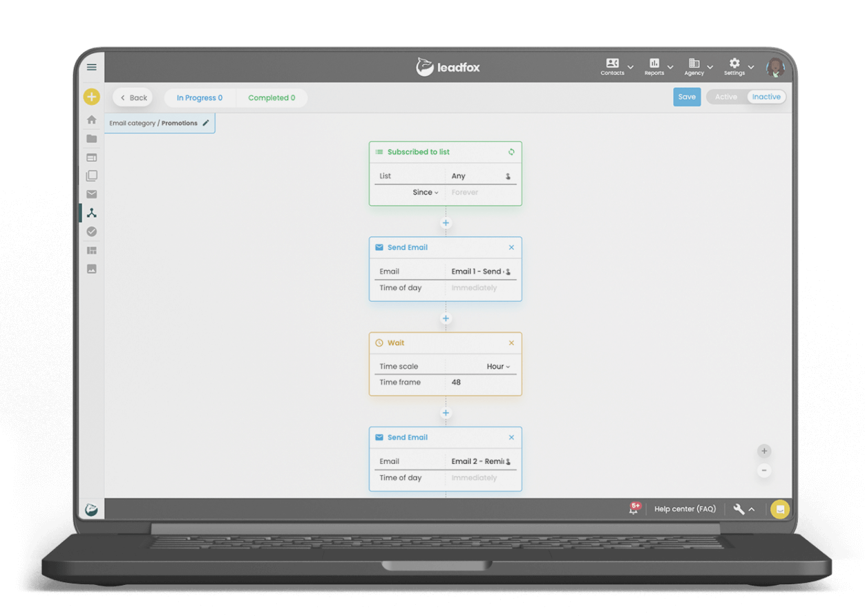Click the leadfox logo in header
This screenshot has height=616, width=865.
pyautogui.click(x=448, y=67)
